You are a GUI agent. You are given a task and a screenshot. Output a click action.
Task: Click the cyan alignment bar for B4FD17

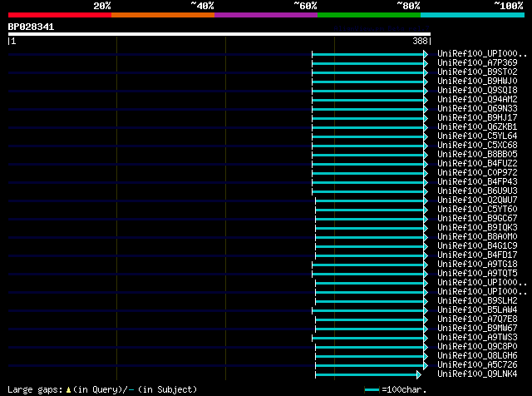369,256
